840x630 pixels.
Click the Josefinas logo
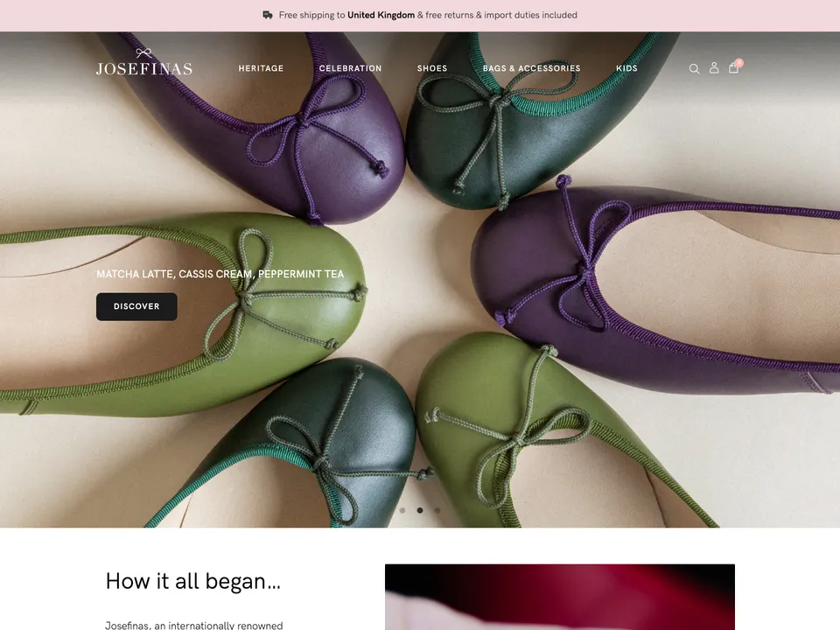coord(144,62)
